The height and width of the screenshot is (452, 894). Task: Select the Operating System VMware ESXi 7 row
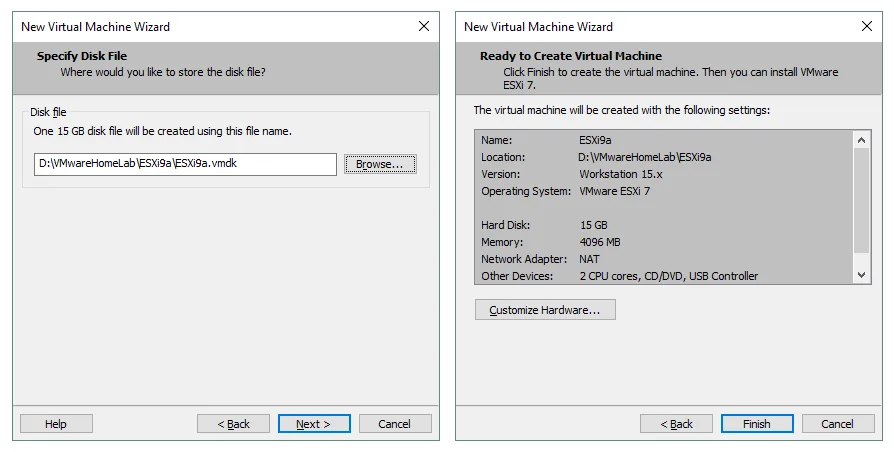(664, 191)
